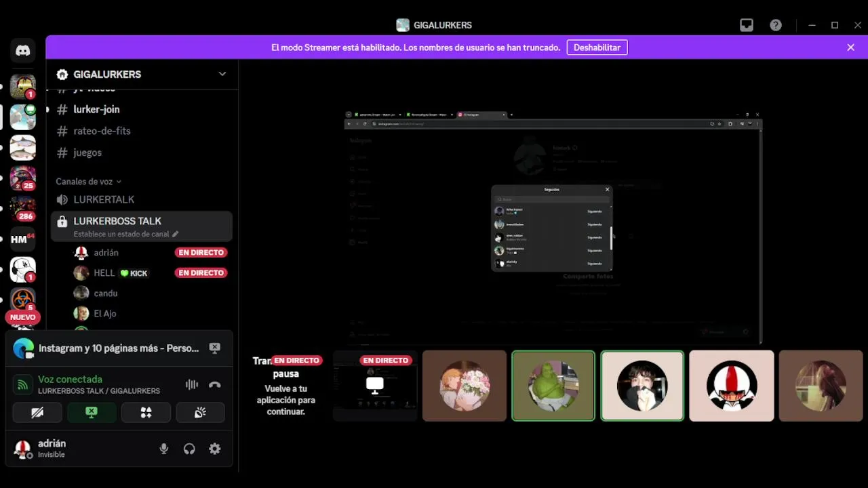Turn on camera in voice panel
The height and width of the screenshot is (488, 868).
coord(37,412)
